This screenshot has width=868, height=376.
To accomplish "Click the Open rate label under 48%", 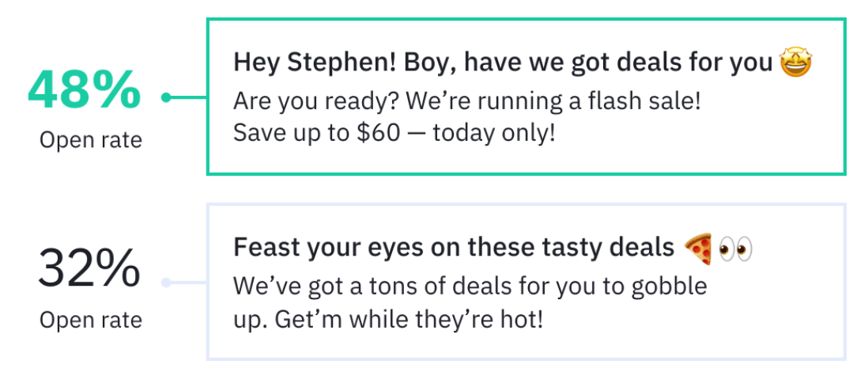I will 91,140.
